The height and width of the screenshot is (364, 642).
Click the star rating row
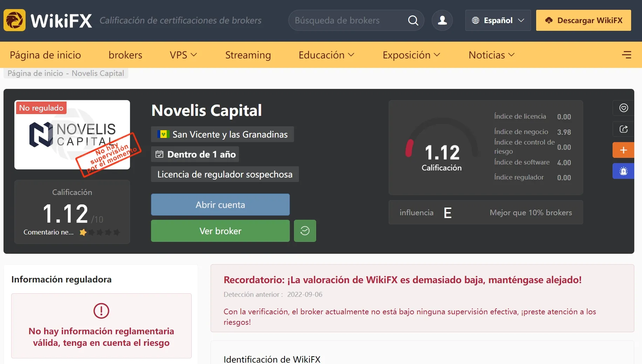[x=100, y=232]
